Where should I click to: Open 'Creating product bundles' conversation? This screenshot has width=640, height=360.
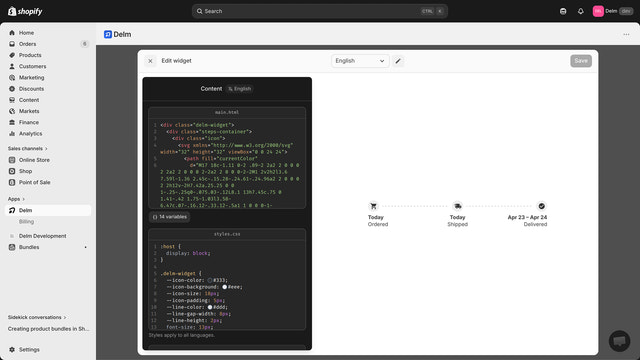[x=48, y=329]
